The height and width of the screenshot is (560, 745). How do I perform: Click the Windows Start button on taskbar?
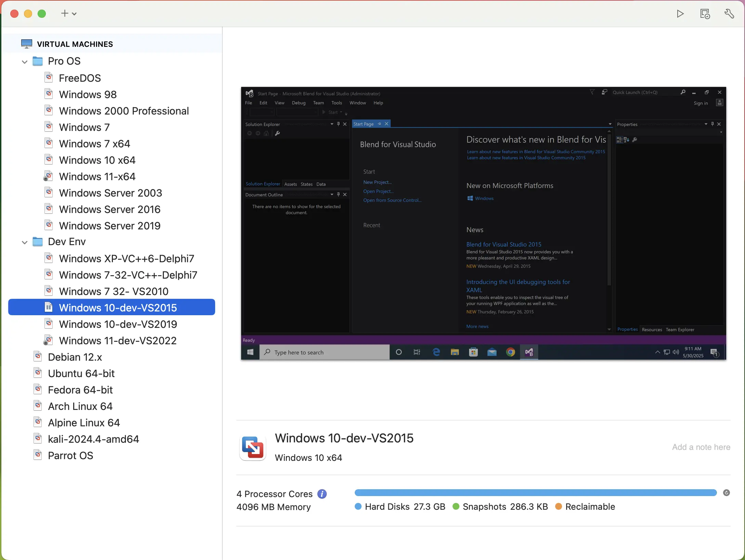[x=250, y=352]
